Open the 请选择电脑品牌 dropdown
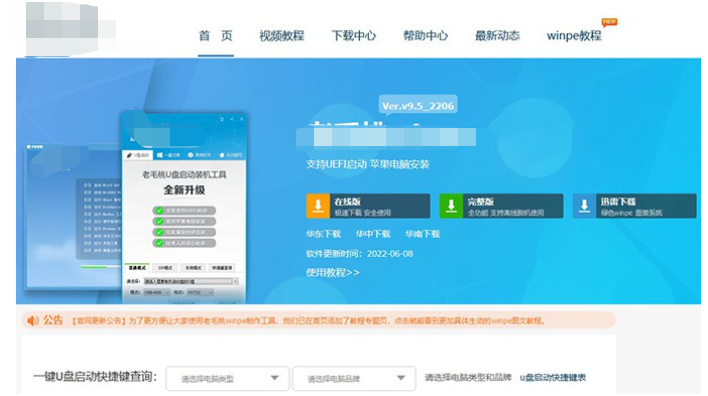This screenshot has width=708, height=396. point(354,378)
